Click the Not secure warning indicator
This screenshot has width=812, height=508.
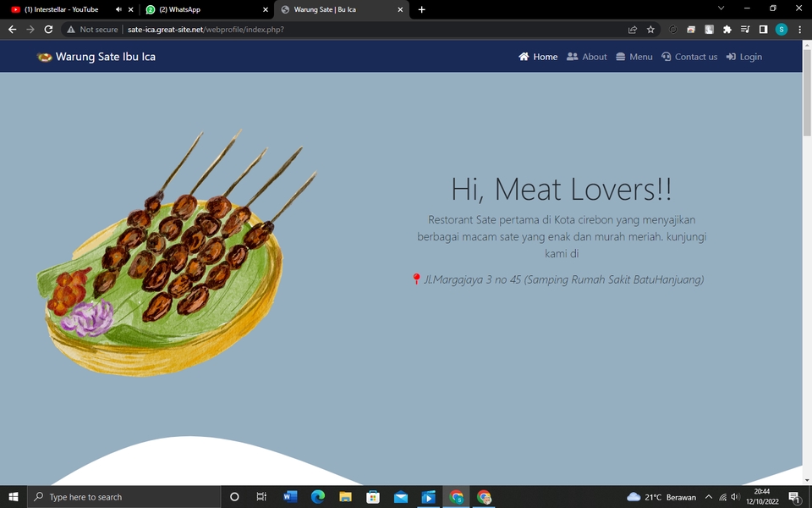tap(92, 30)
